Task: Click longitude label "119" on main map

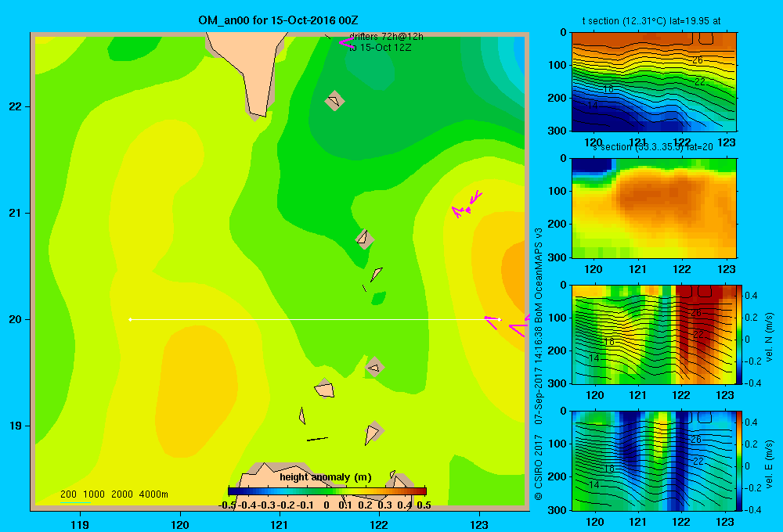Action: click(x=80, y=524)
